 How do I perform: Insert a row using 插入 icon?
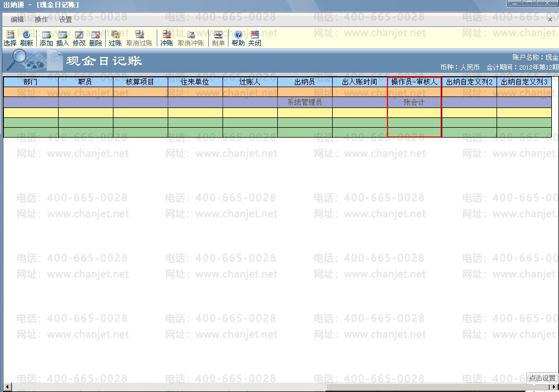pyautogui.click(x=62, y=38)
